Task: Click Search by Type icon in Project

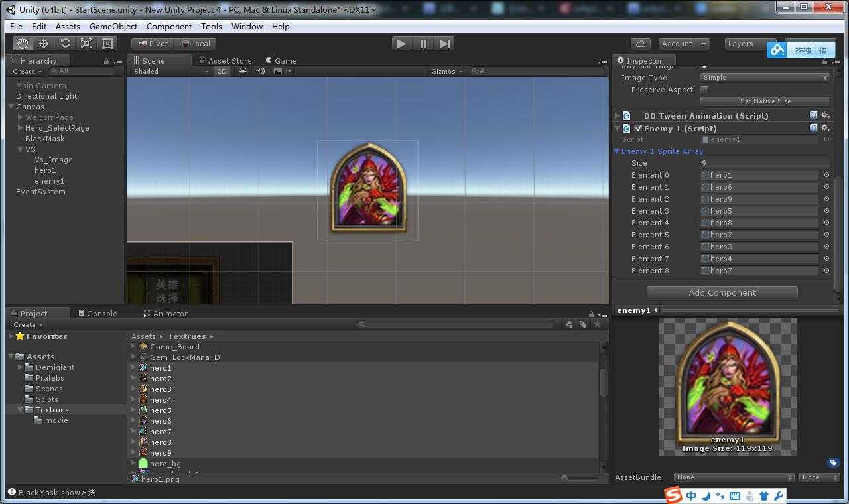Action: coord(569,324)
